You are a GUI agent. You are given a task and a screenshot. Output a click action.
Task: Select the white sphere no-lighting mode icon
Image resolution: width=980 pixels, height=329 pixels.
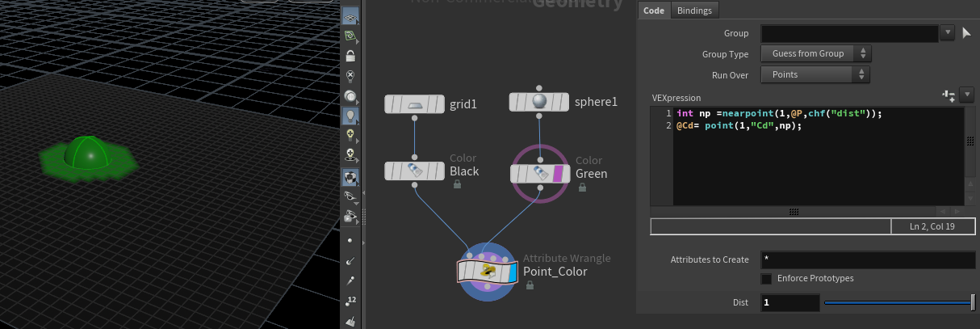(350, 95)
